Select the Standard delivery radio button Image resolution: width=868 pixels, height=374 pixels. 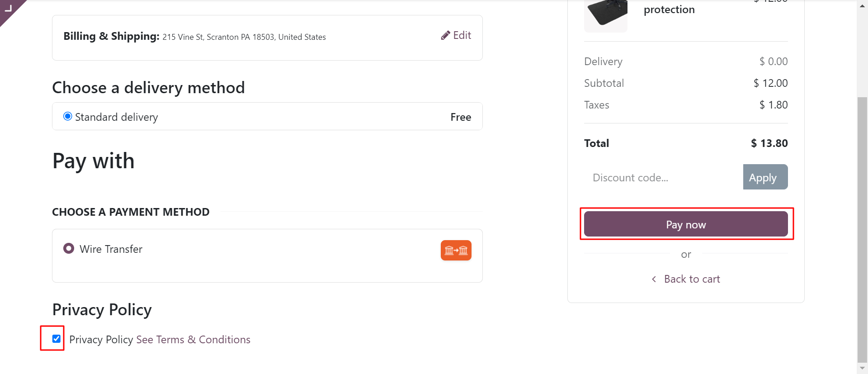click(x=68, y=117)
